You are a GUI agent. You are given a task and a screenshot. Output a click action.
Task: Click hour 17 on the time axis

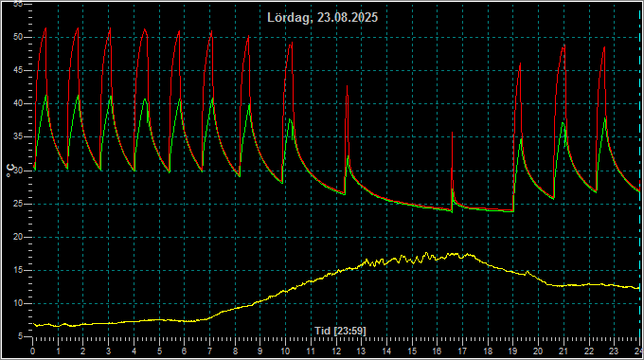coord(462,351)
